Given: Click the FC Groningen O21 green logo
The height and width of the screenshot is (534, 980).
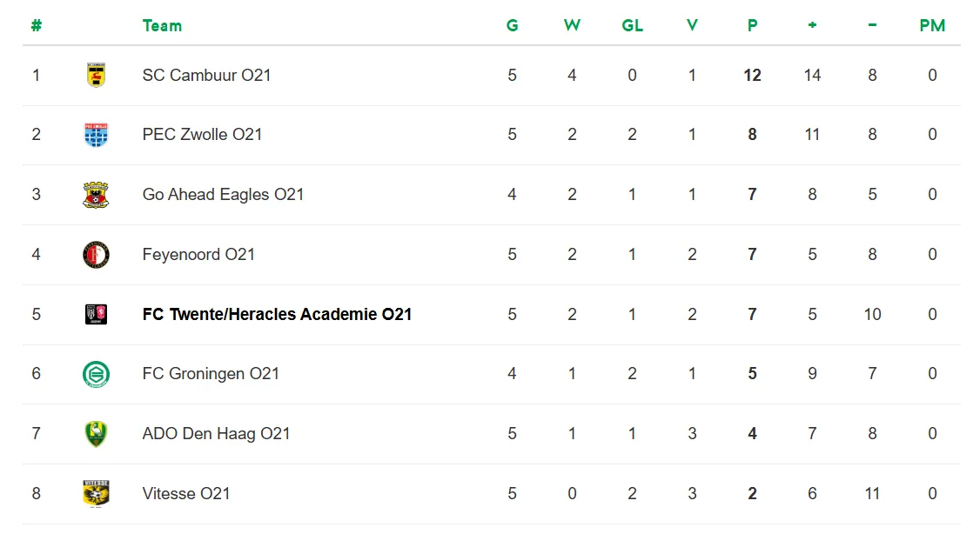Looking at the screenshot, I should [x=96, y=374].
